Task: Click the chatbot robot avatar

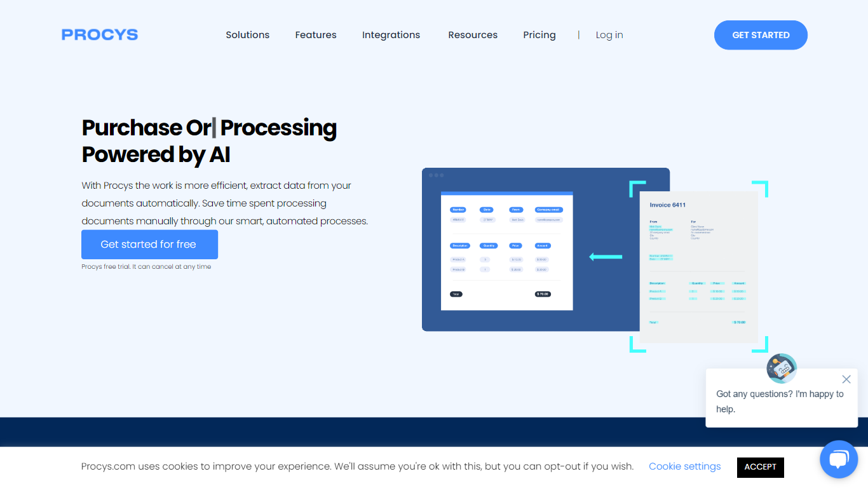Action: tap(781, 369)
